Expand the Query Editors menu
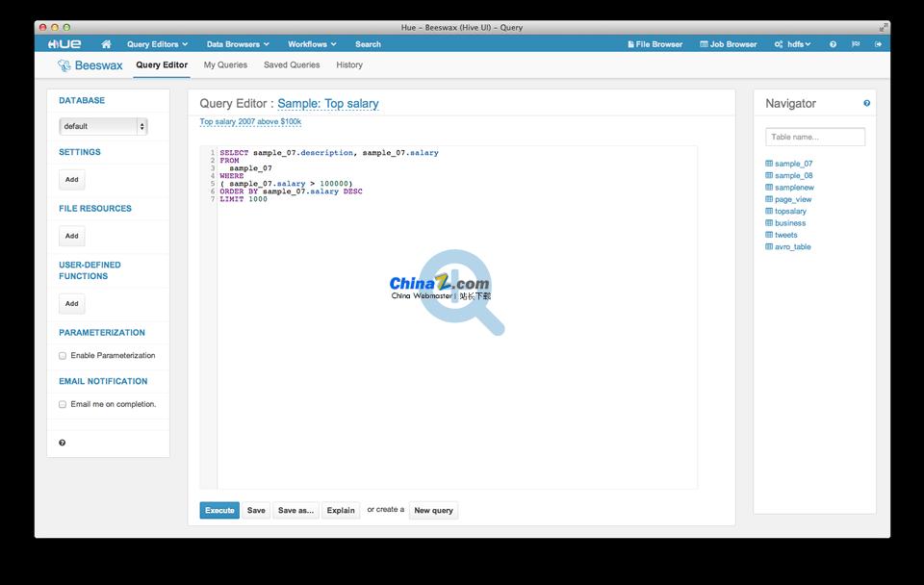Image resolution: width=924 pixels, height=585 pixels. click(157, 44)
